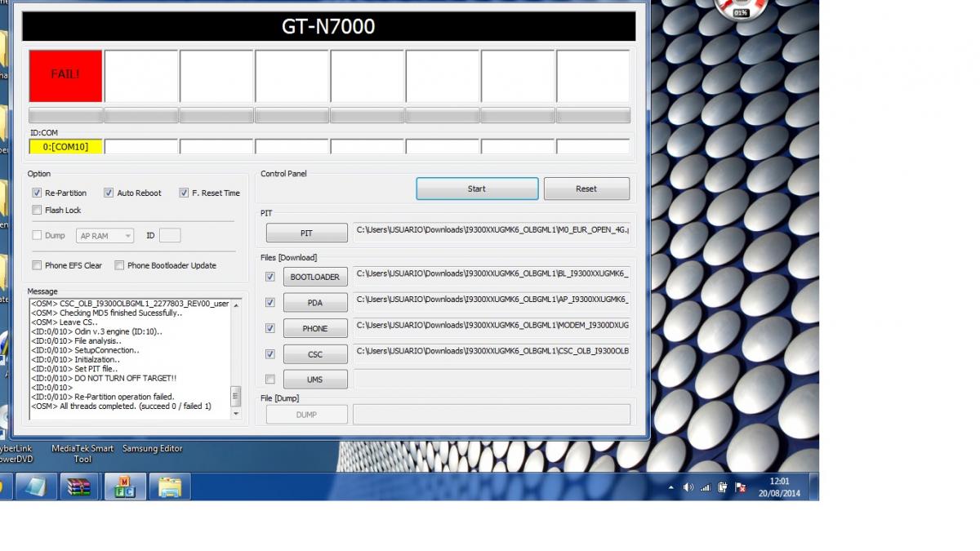Click the CSC file button
The height and width of the screenshot is (551, 980).
coord(315,354)
